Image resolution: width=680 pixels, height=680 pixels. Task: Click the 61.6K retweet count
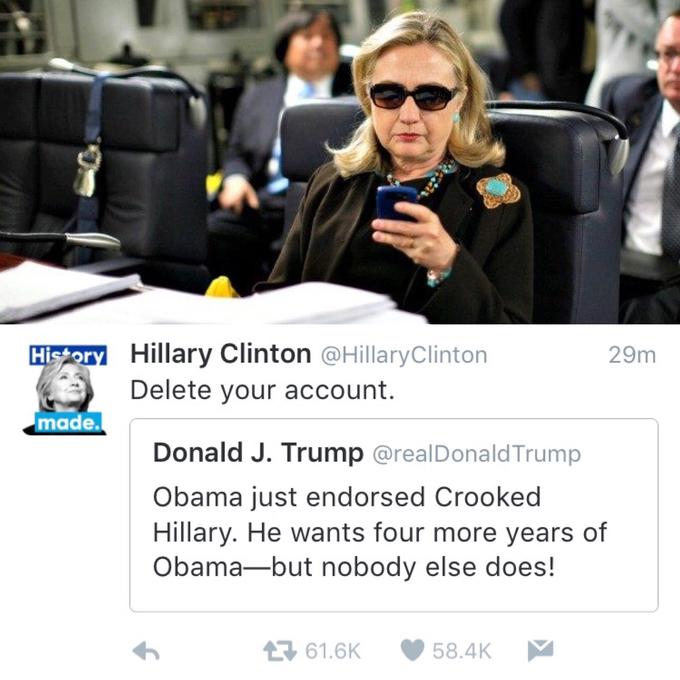coord(333,651)
